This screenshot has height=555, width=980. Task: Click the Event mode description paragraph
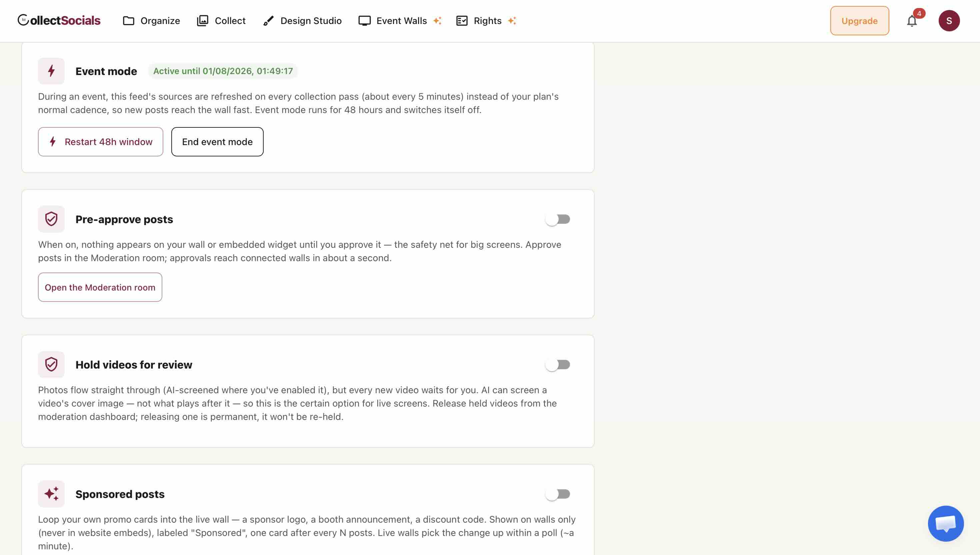pyautogui.click(x=298, y=103)
